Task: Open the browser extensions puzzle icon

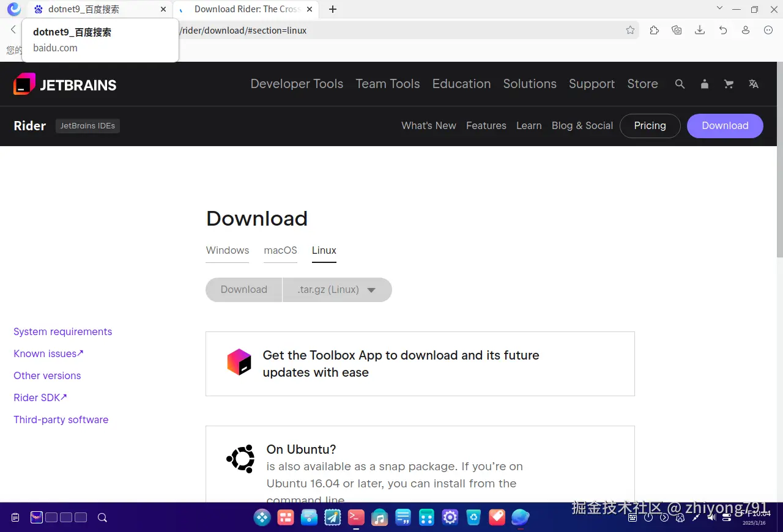Action: tap(654, 30)
